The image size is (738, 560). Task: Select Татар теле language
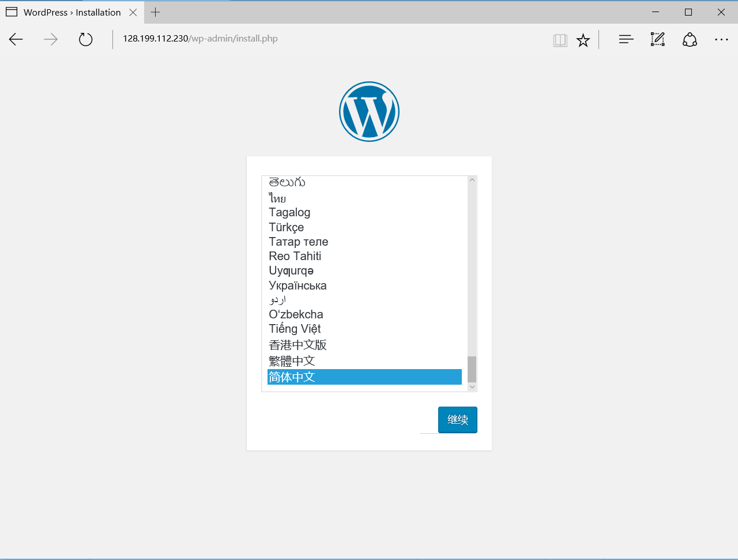364,242
